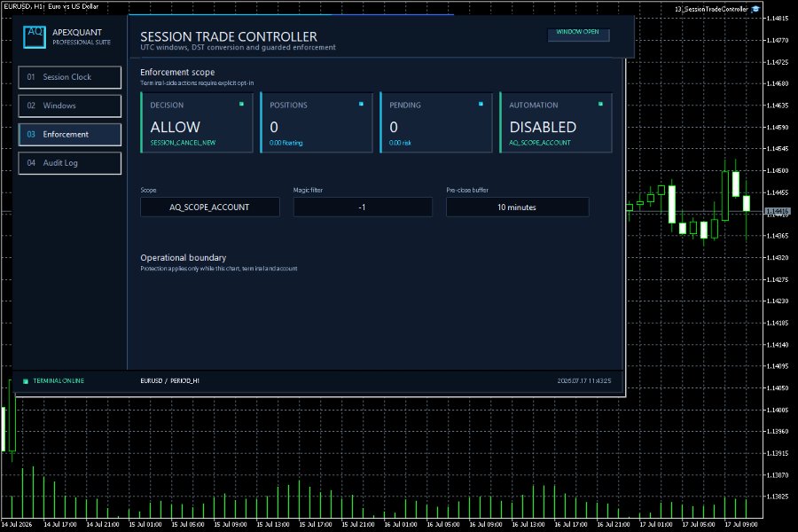Click the 1.14500 price axis label
Screen dimensions: 798x532
point(777,170)
